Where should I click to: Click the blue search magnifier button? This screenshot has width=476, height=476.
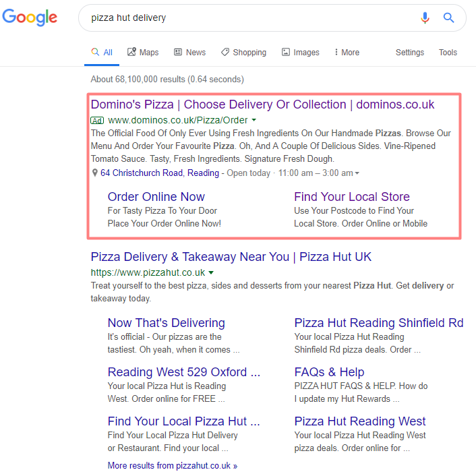[448, 18]
